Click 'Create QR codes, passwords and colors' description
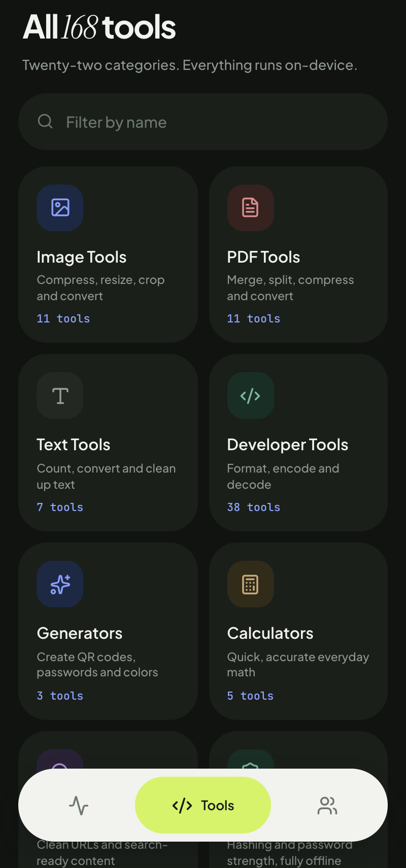Image resolution: width=406 pixels, height=868 pixels. [97, 665]
